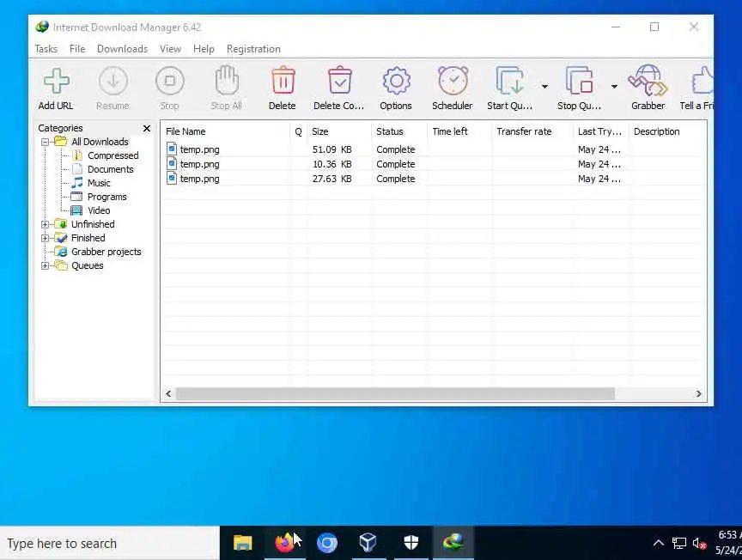Screen dimensions: 742x560
Task: Collapse the All Downloads tree node
Action: pos(45,142)
